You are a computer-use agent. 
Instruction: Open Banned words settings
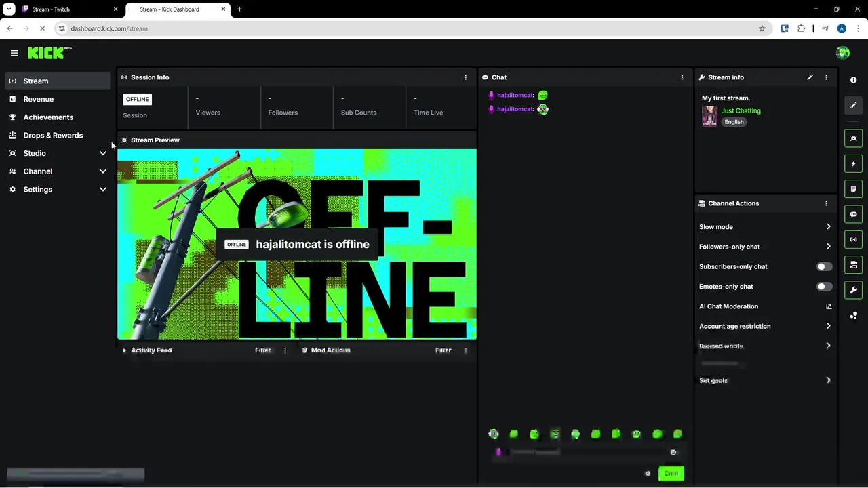click(765, 346)
